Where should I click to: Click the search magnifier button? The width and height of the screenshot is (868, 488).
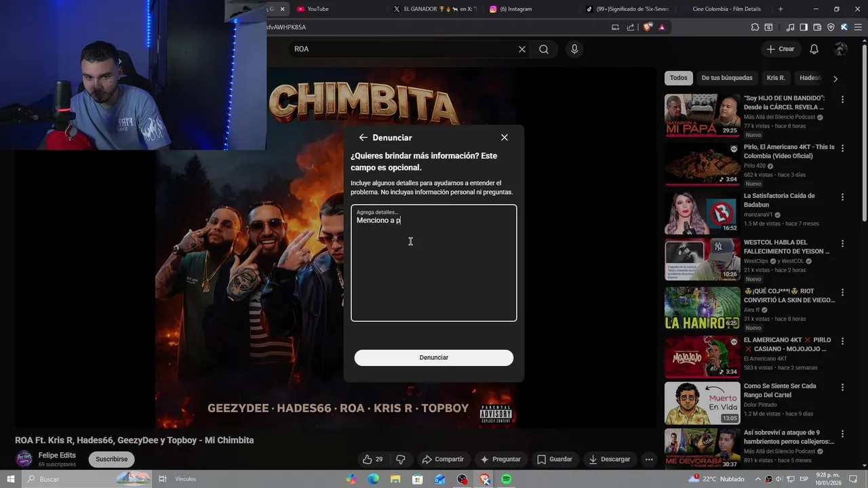(544, 49)
